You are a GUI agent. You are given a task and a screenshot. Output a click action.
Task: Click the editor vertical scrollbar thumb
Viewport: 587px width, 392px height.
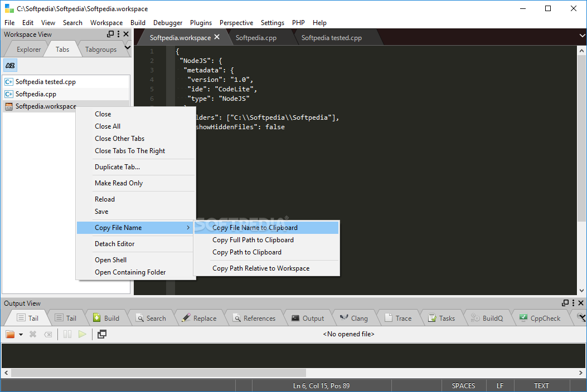(x=581, y=139)
